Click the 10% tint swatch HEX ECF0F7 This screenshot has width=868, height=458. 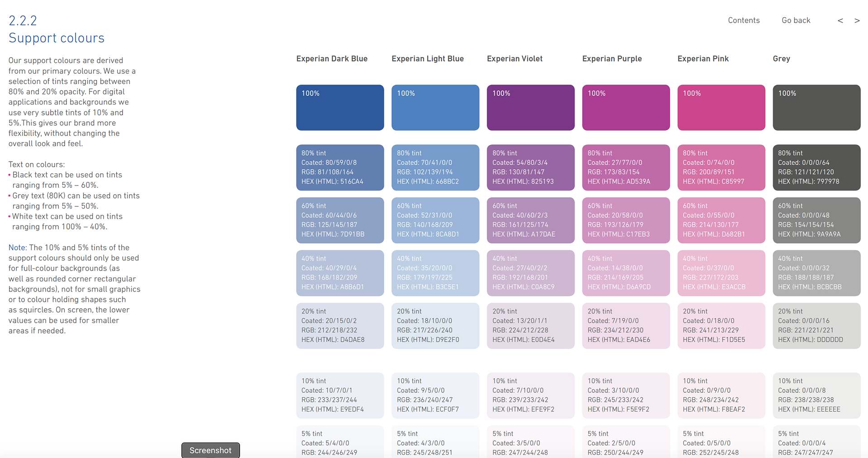coord(435,396)
